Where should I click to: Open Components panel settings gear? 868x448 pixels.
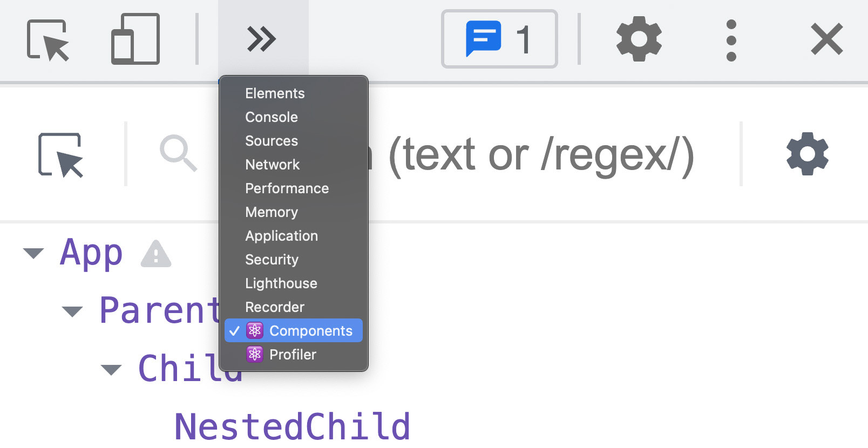tap(807, 155)
